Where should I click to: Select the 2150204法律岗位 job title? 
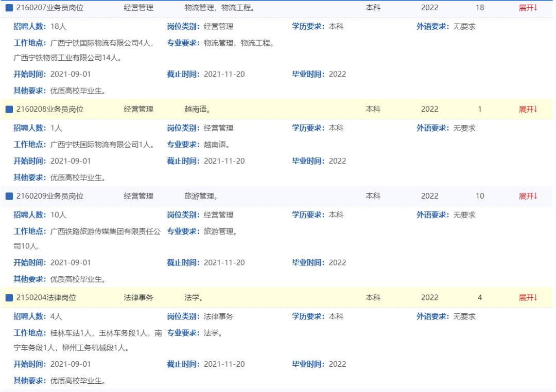(46, 297)
